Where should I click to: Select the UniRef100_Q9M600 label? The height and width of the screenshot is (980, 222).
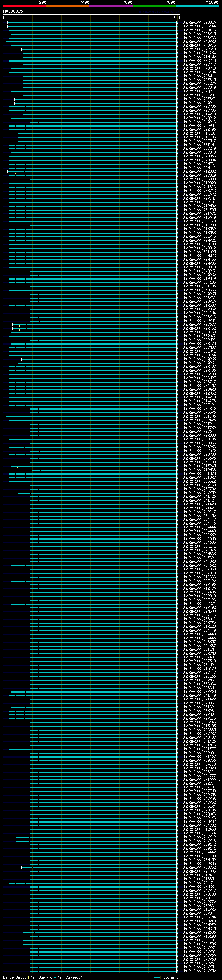pos(199,612)
